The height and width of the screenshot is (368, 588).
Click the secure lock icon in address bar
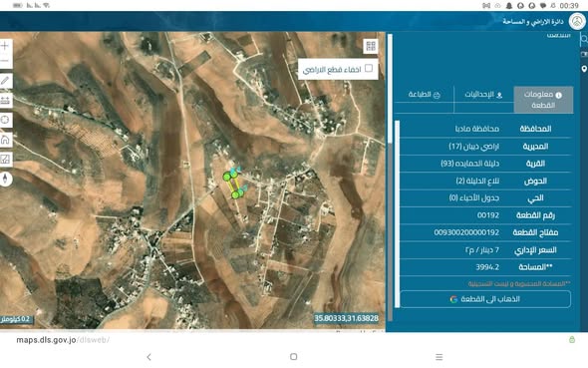pyautogui.click(x=572, y=339)
